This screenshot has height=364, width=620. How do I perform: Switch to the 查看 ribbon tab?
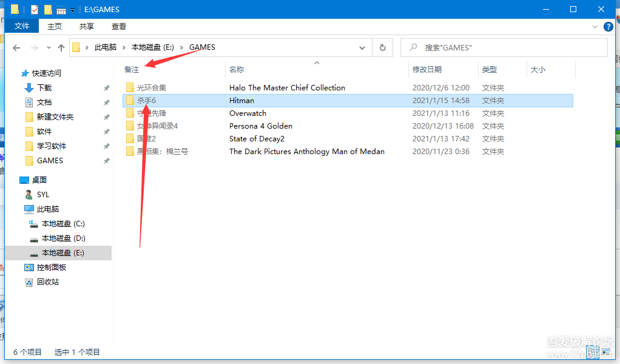(119, 27)
